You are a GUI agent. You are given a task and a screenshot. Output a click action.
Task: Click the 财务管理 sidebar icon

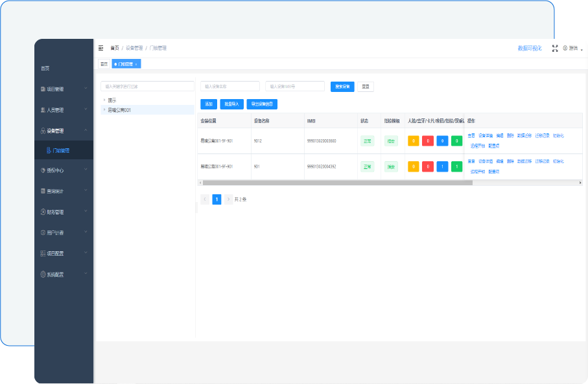pos(43,212)
